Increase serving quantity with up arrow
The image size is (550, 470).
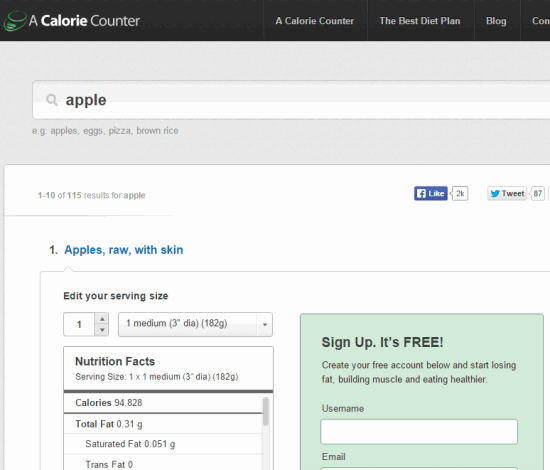coord(102,319)
